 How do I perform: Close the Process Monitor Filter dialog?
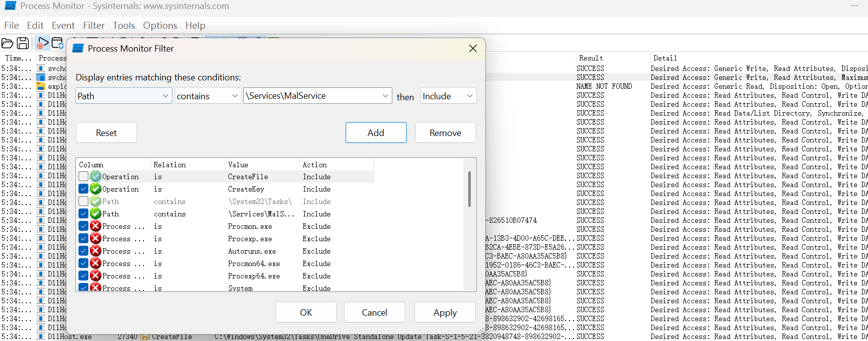473,48
